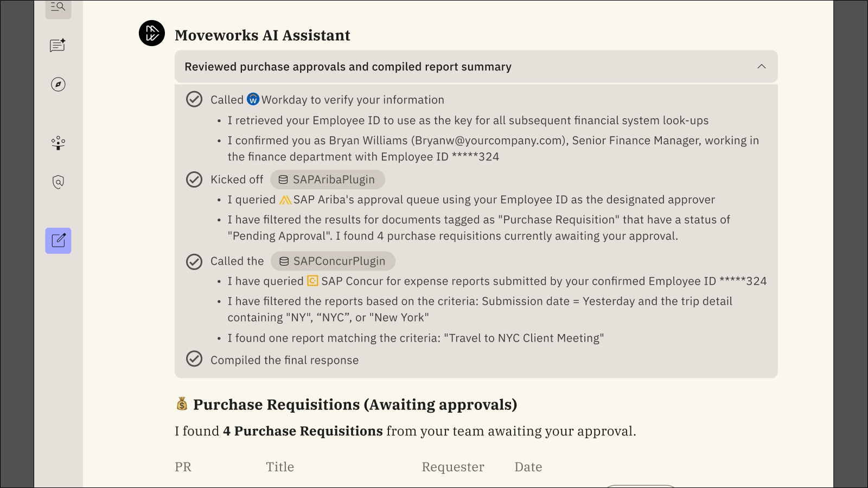Click the 'Purchase Requisitions (Awaiting approvals)' heading
868x488 pixels.
[x=346, y=404]
